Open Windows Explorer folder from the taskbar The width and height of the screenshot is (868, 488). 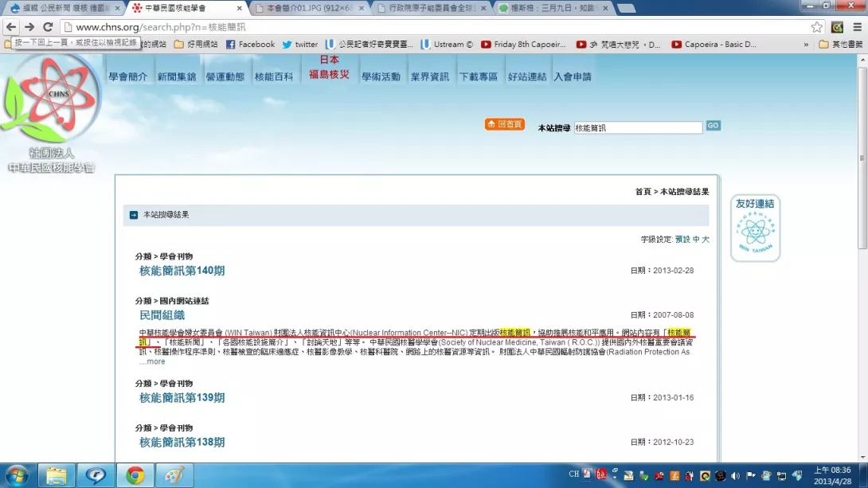coord(57,475)
